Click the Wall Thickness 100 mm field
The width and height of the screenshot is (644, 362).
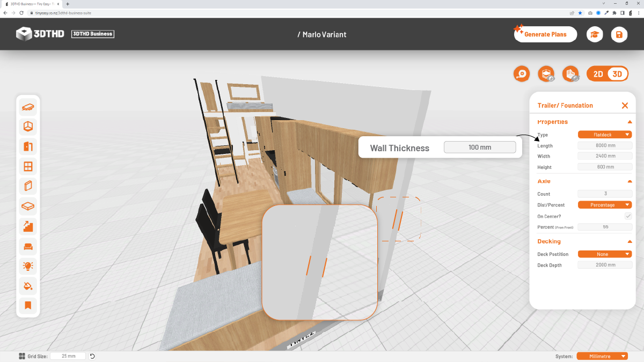(480, 147)
